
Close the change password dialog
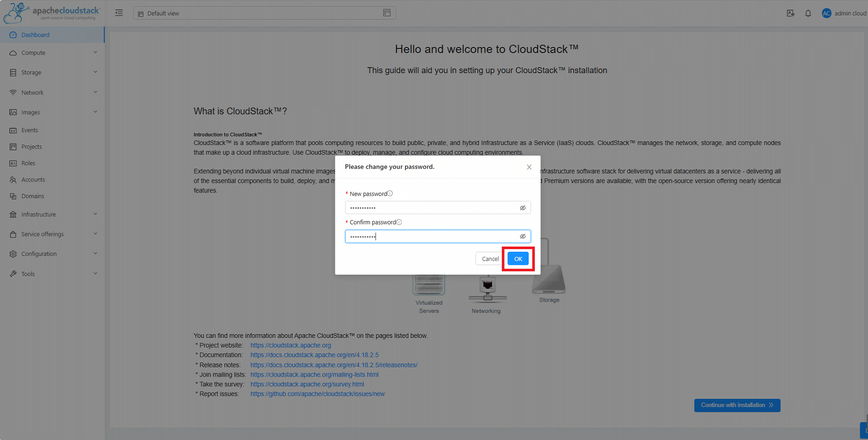pyautogui.click(x=529, y=167)
